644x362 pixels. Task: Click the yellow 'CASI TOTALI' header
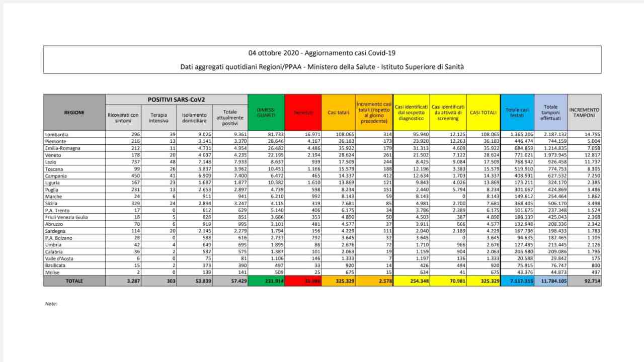[x=483, y=113]
